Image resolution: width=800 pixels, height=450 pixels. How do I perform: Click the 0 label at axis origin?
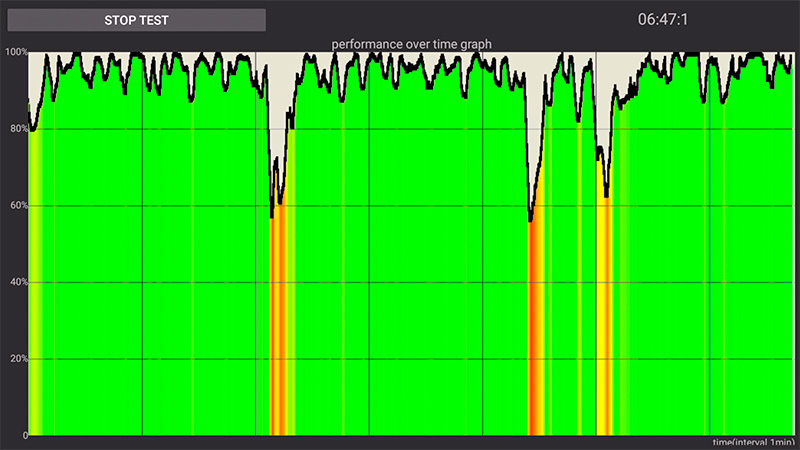(x=22, y=435)
